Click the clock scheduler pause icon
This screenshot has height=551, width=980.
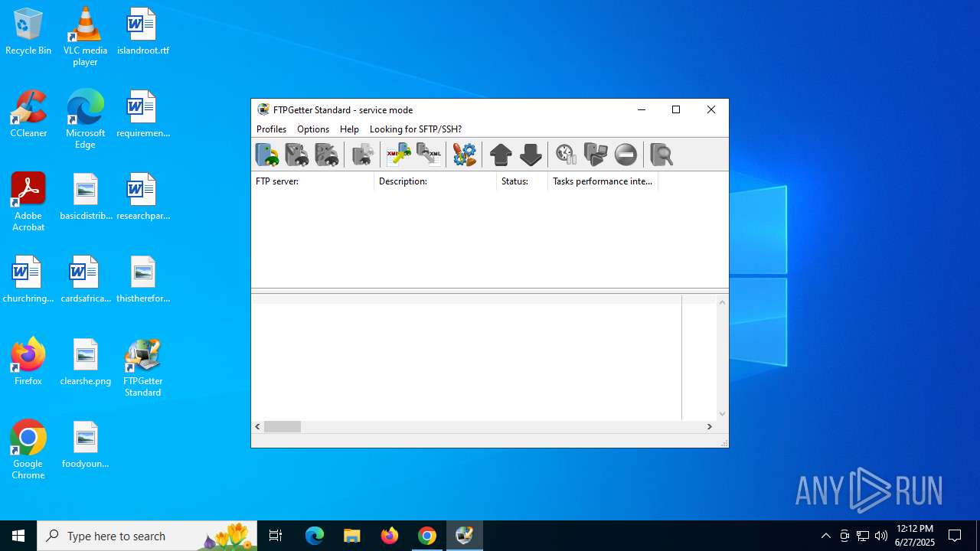click(x=566, y=155)
